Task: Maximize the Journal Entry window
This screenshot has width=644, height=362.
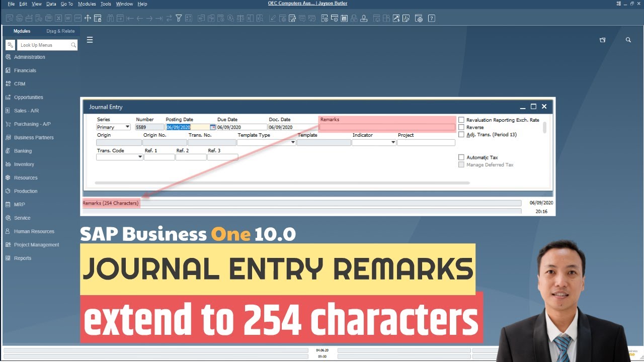Action: [x=533, y=107]
